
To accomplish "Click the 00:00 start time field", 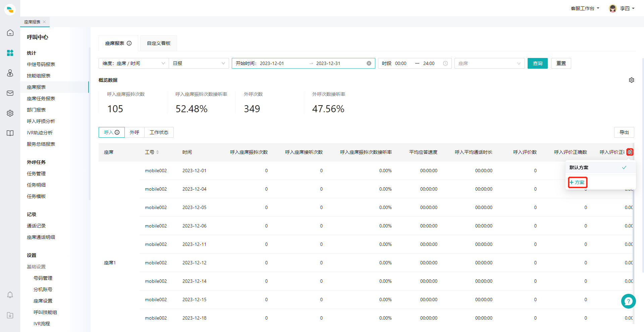I will point(400,63).
